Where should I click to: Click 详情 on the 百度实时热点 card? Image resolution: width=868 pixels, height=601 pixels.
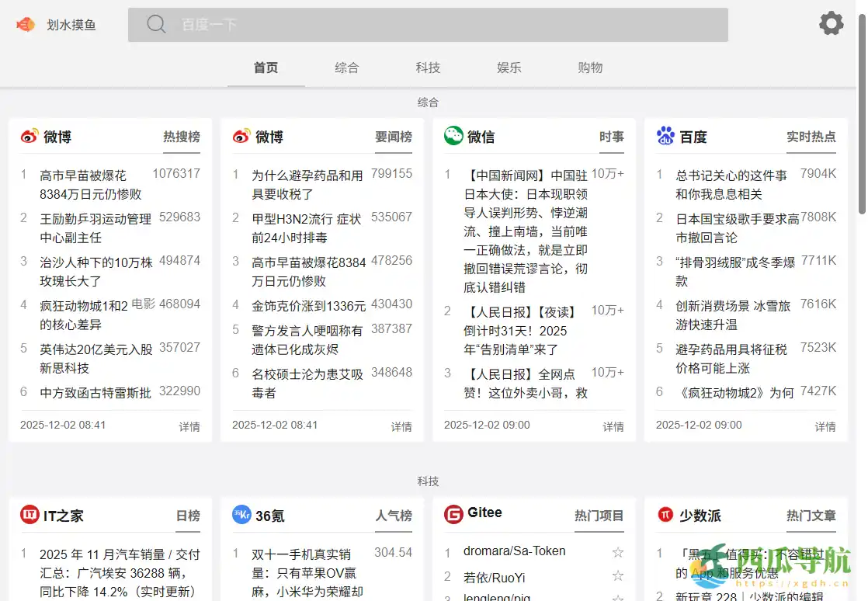(x=826, y=426)
